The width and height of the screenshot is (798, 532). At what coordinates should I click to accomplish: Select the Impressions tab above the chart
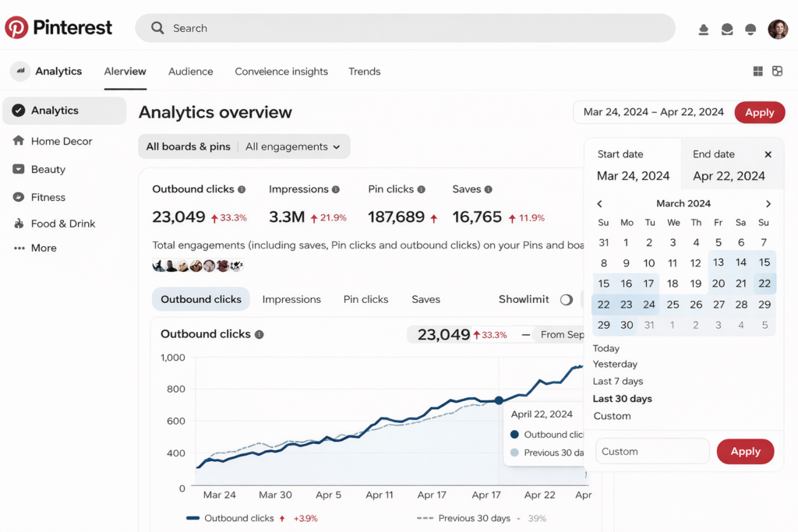pyautogui.click(x=291, y=299)
